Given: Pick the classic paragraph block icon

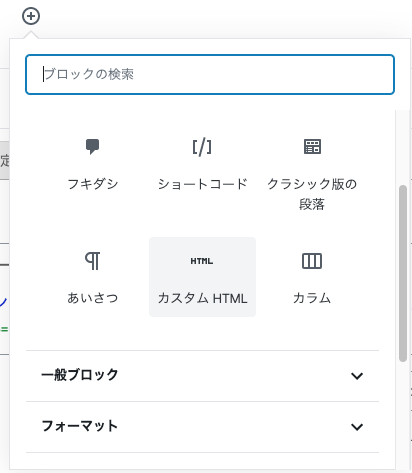Looking at the screenshot, I should coord(312,147).
